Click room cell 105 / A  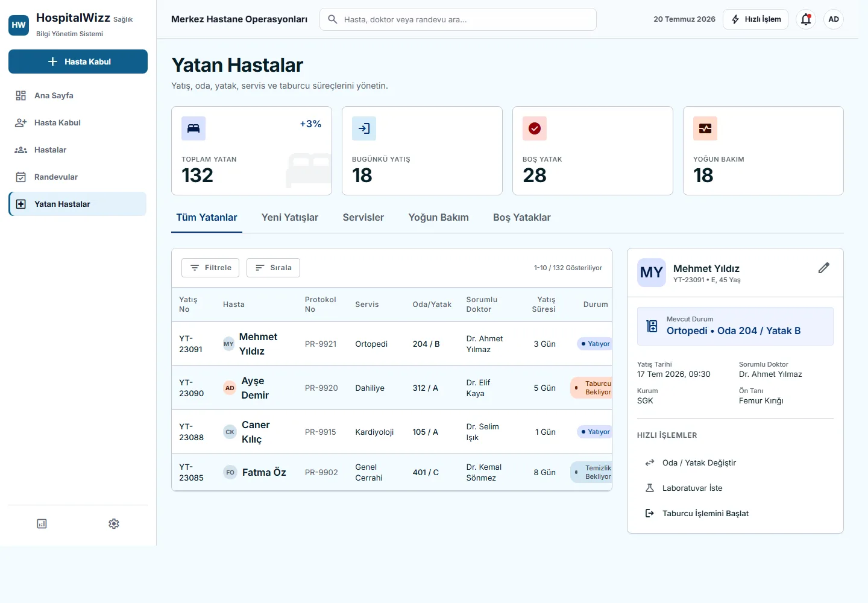pos(426,432)
